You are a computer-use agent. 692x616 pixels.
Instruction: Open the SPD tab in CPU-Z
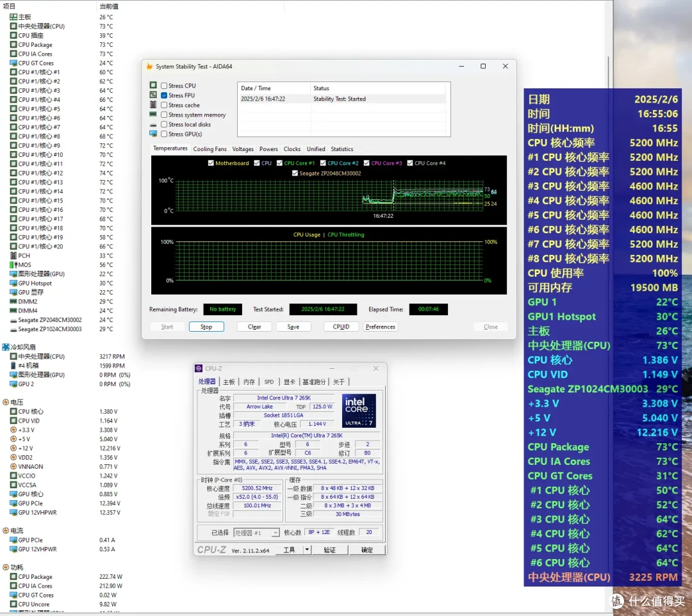(268, 382)
